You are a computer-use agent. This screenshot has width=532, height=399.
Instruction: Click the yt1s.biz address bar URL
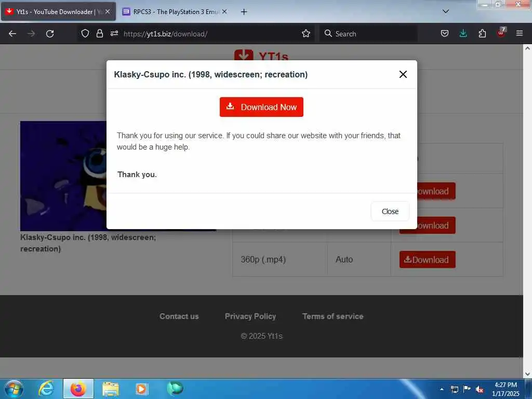tap(165, 34)
